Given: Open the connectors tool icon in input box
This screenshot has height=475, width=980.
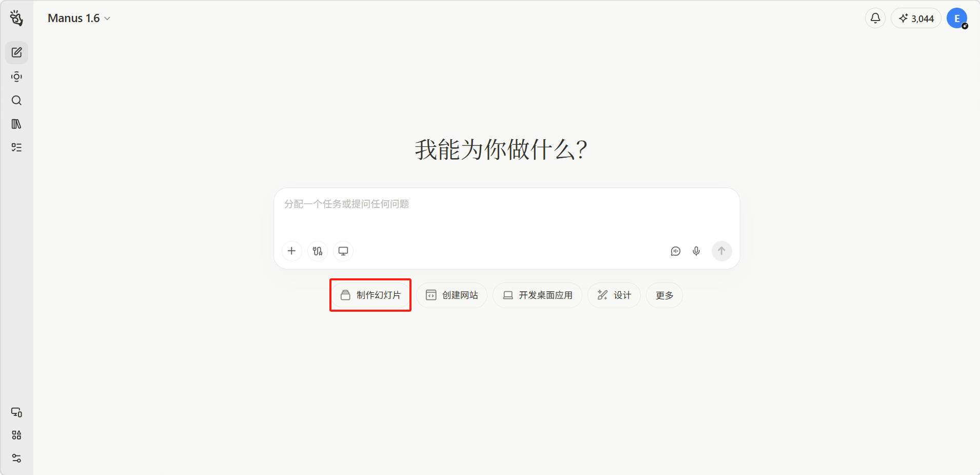Looking at the screenshot, I should (x=318, y=251).
